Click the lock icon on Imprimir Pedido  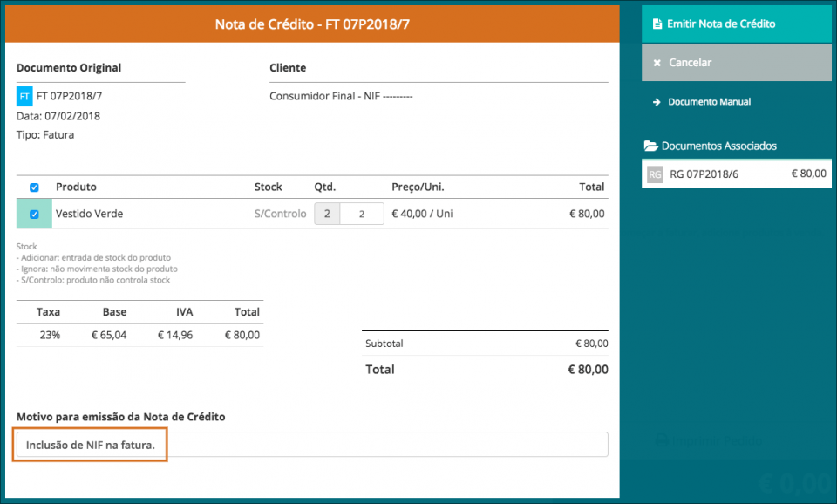[x=662, y=440]
